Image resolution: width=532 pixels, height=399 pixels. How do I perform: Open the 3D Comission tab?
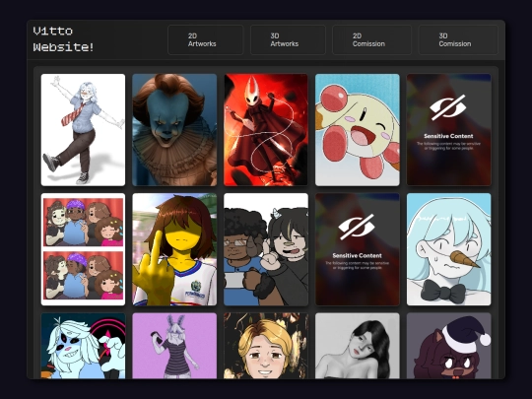pyautogui.click(x=458, y=39)
